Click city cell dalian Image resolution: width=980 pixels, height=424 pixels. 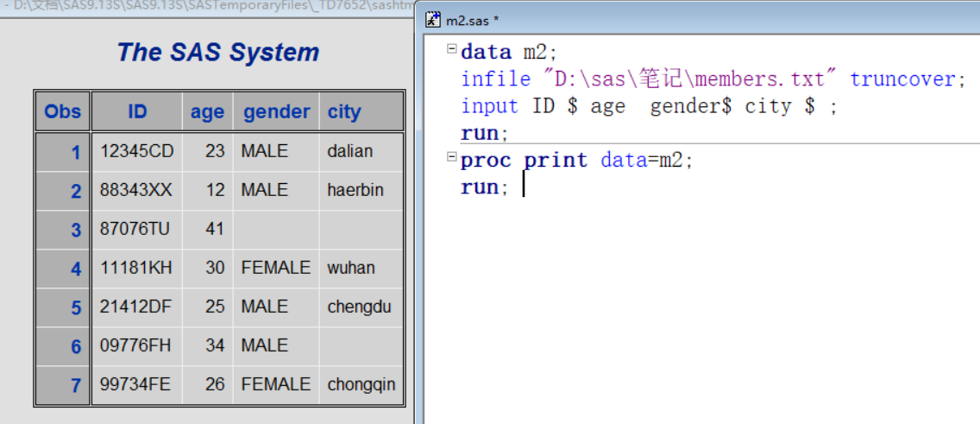click(x=361, y=151)
